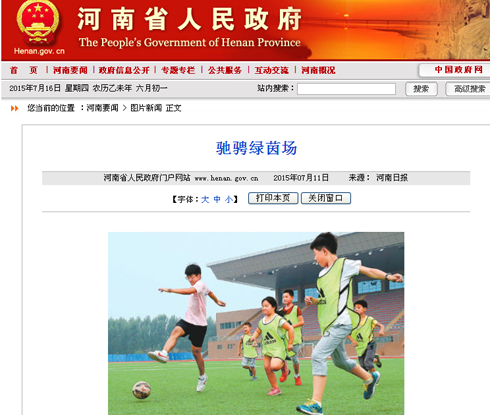The height and width of the screenshot is (415, 490).
Task: Click the 搜索 button
Action: [421, 89]
